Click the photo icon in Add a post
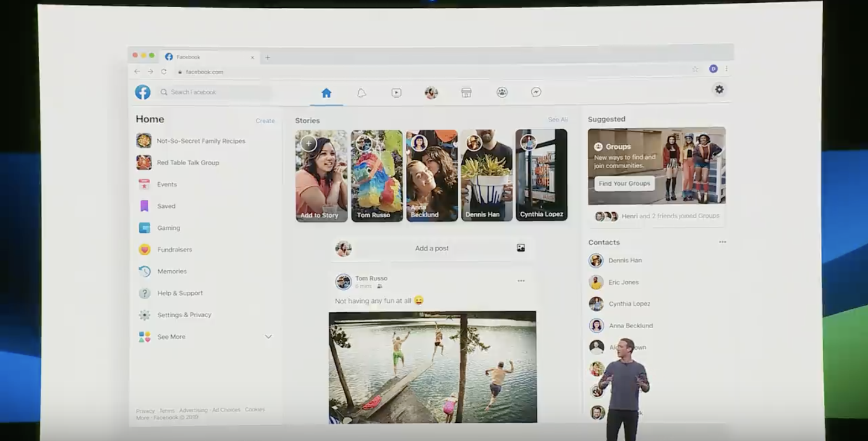This screenshot has height=441, width=868. tap(521, 248)
